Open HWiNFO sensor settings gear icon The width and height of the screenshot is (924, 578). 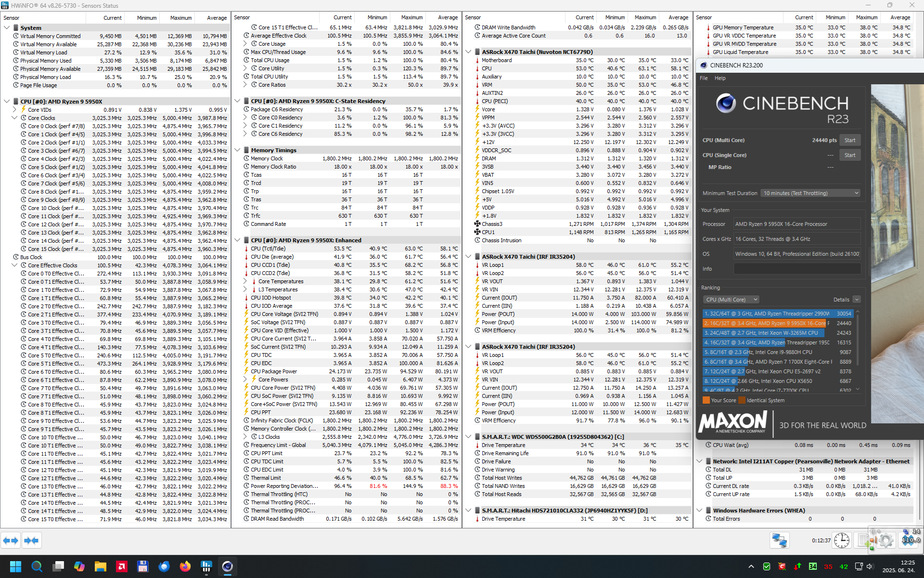[885, 540]
